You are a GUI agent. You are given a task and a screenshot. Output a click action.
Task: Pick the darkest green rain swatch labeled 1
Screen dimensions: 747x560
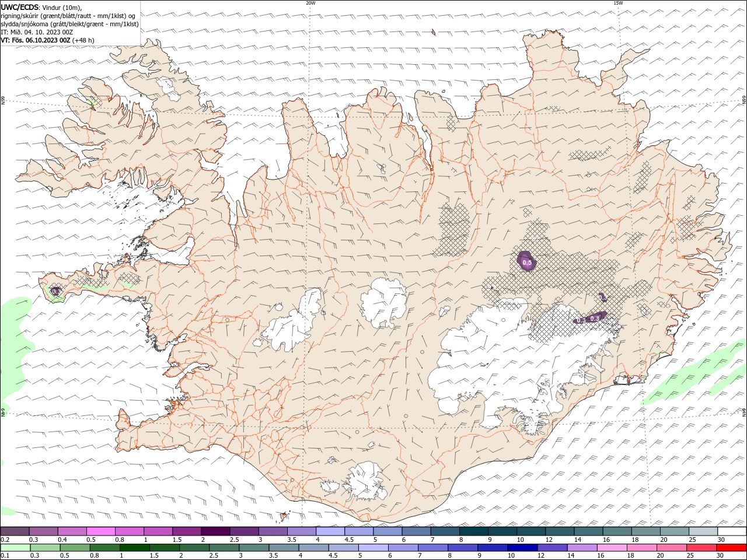click(135, 548)
